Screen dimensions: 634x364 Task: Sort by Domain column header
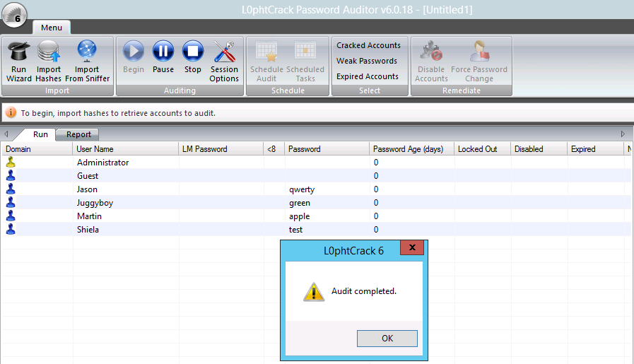[37, 149]
